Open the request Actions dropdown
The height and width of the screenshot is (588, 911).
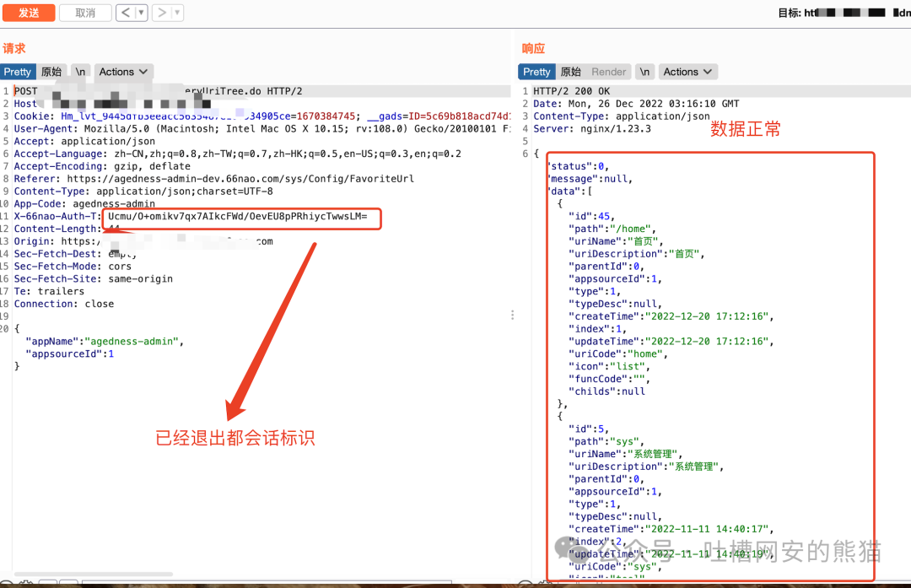pyautogui.click(x=122, y=72)
